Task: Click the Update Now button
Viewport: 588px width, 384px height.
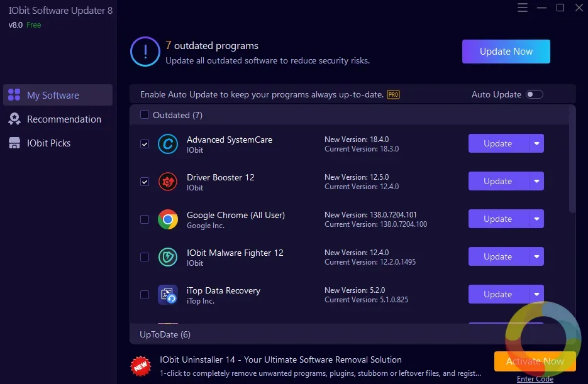Action: [x=506, y=52]
